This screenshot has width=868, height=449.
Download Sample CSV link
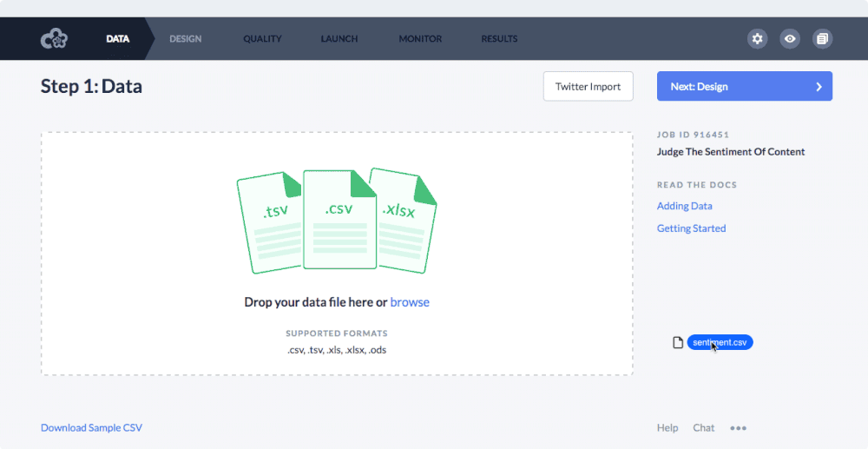click(x=91, y=428)
